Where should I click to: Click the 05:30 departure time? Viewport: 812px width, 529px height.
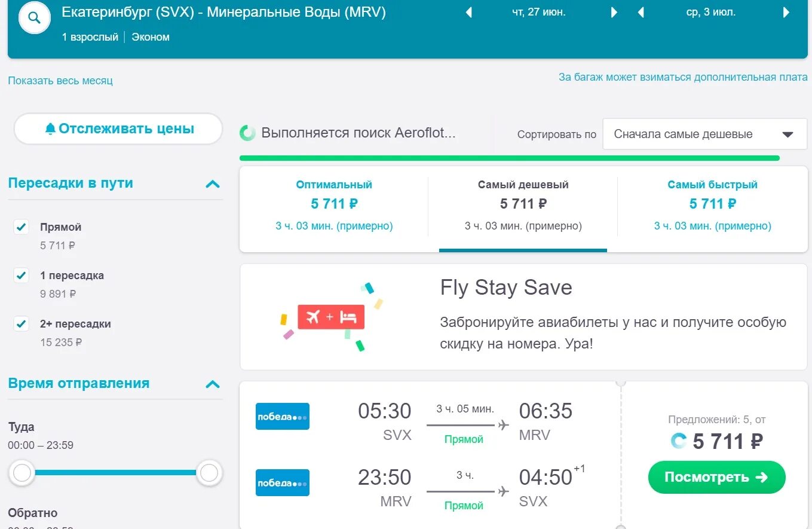(x=385, y=411)
